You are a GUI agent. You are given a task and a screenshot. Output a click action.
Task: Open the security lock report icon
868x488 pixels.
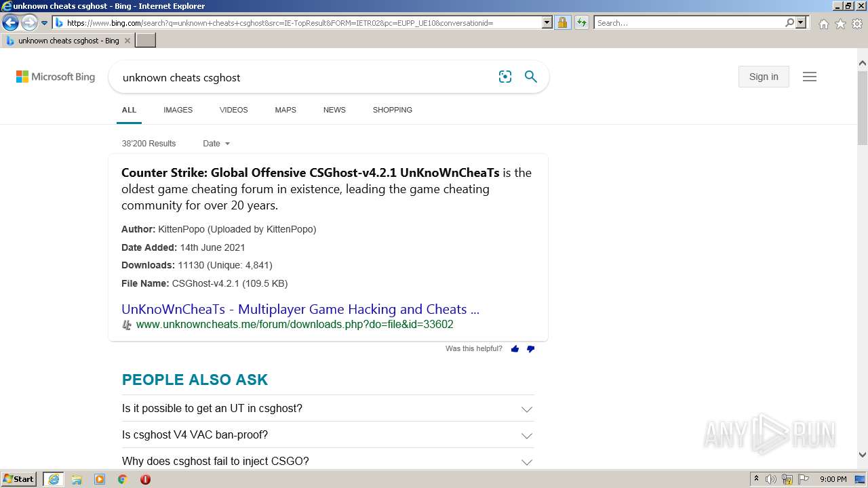point(562,23)
